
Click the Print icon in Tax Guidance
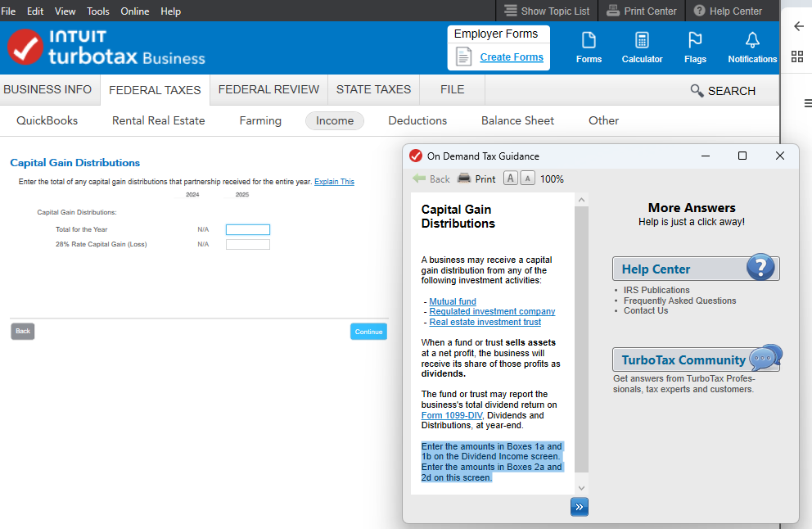pos(464,179)
